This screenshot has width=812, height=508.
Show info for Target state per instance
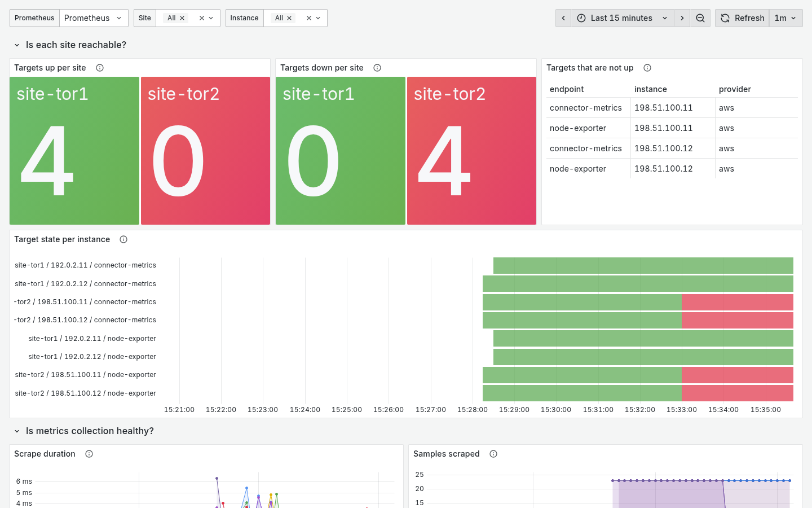(123, 239)
